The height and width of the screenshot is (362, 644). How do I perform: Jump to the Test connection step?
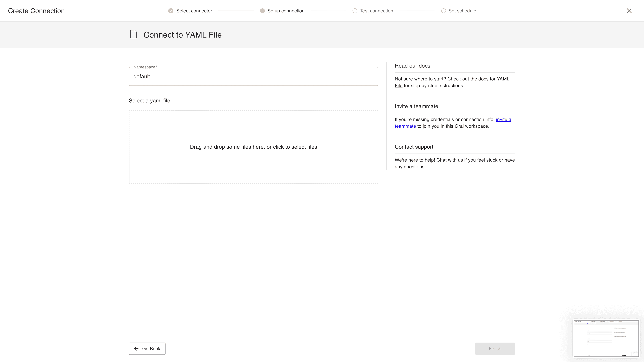[376, 11]
